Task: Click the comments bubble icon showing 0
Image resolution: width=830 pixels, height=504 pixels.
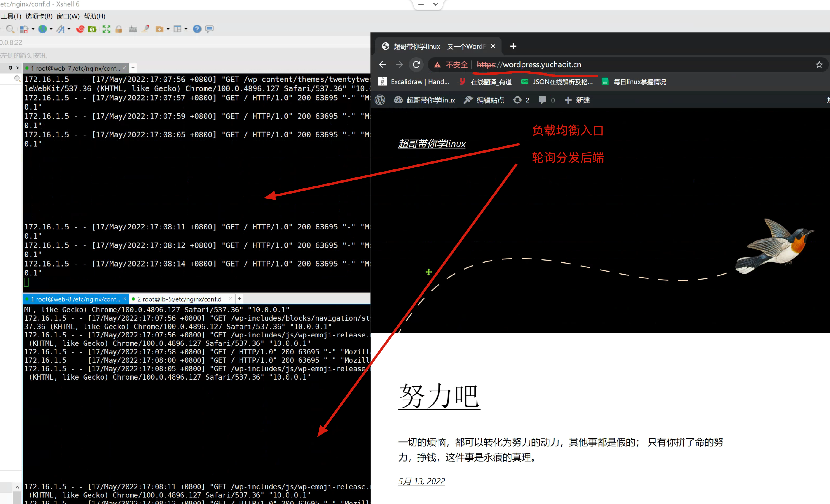Action: pyautogui.click(x=542, y=100)
